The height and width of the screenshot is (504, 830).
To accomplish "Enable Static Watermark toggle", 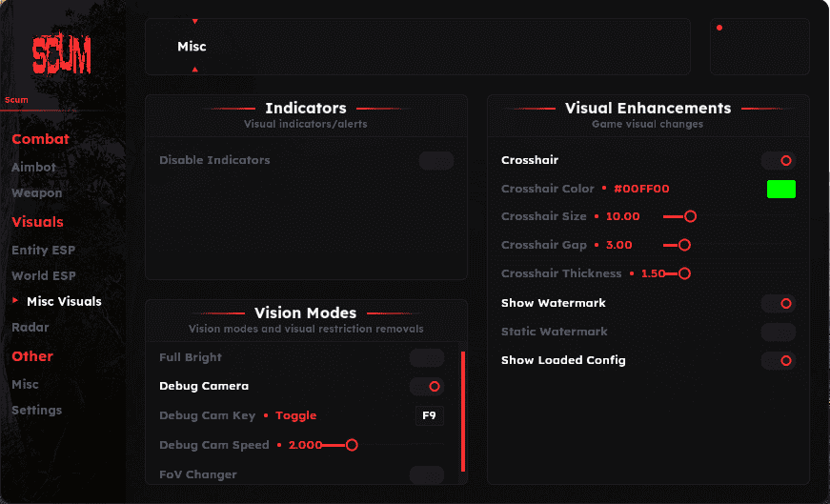I will click(x=779, y=332).
